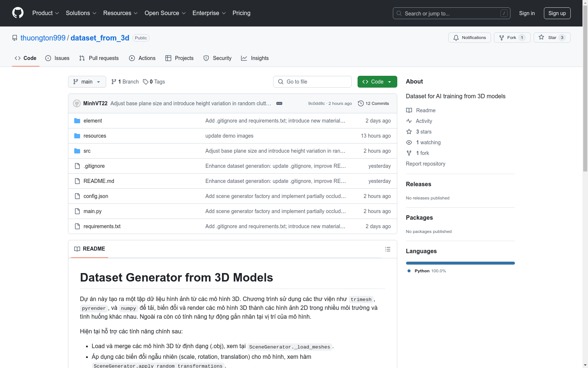Open the Product dropdown menu

click(x=46, y=13)
